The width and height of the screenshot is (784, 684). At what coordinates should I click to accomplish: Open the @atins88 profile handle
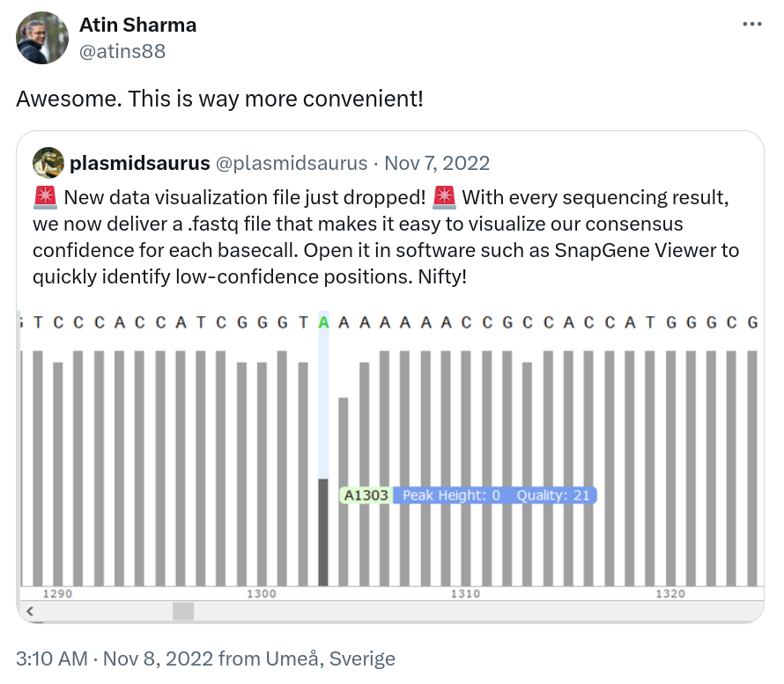123,52
